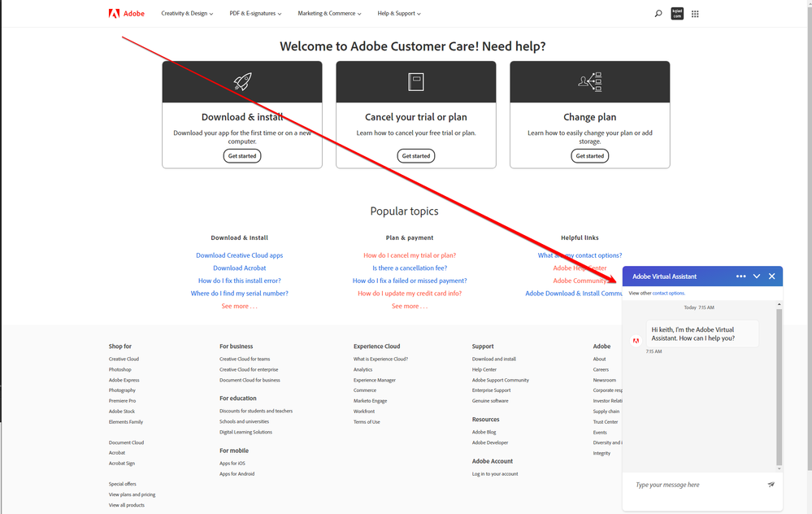Click See more under Plan & payment
Viewport: 812px width, 514px height.
point(410,307)
